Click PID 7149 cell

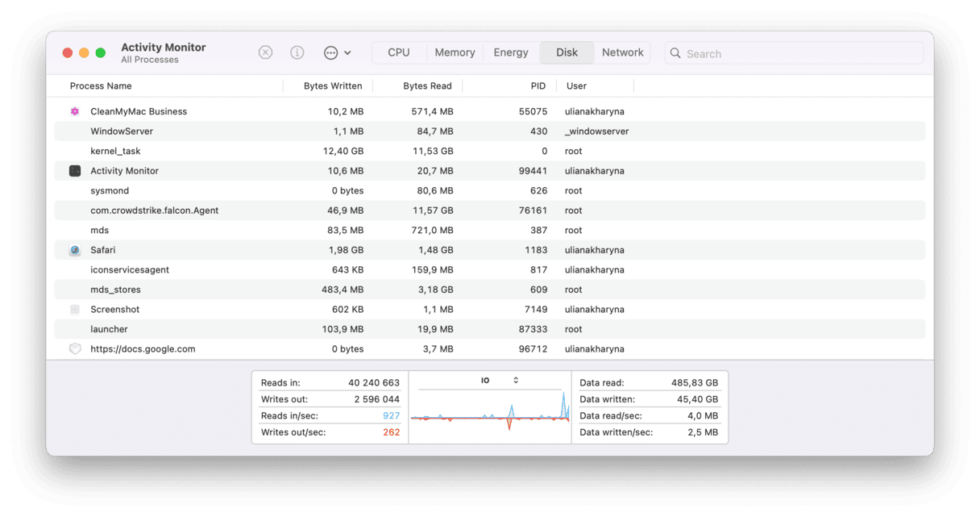tap(536, 310)
